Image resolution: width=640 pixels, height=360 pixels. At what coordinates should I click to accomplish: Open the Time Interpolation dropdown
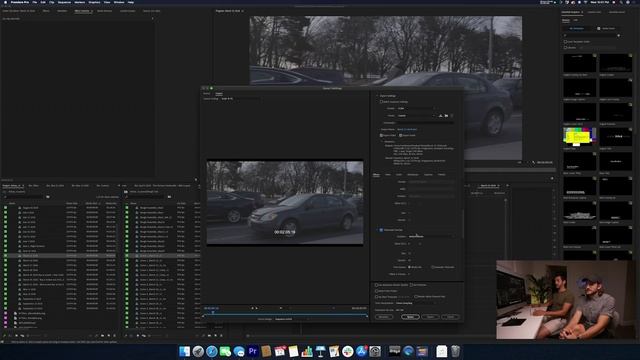416,303
